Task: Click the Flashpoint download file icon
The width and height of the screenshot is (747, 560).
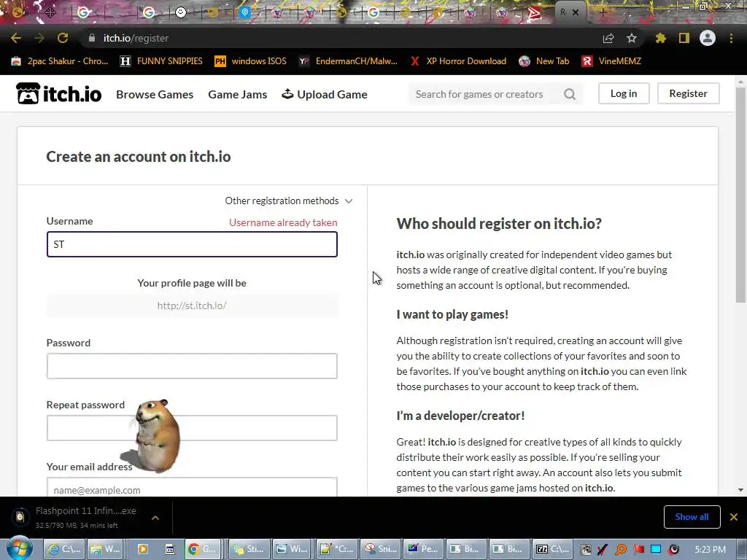Action: pos(20,517)
